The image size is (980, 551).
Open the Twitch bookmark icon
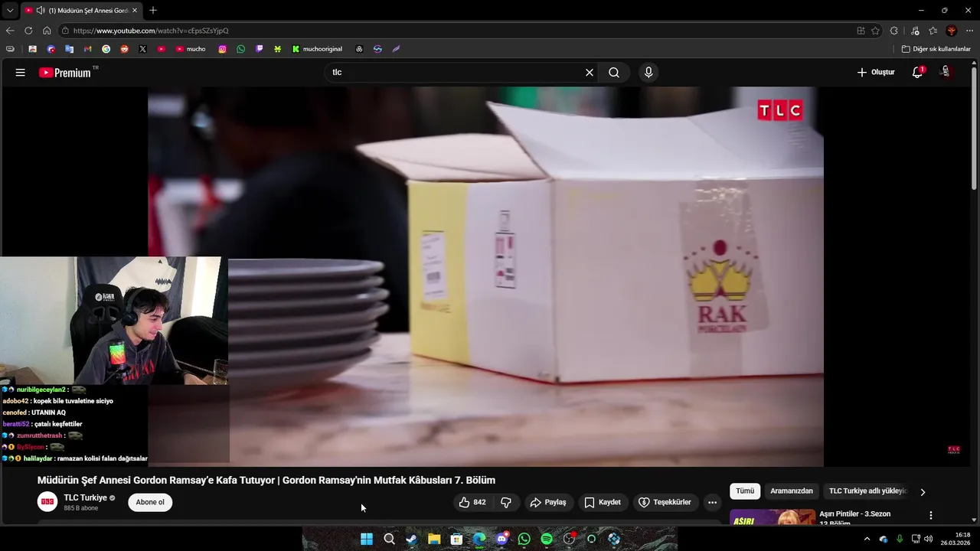260,49
